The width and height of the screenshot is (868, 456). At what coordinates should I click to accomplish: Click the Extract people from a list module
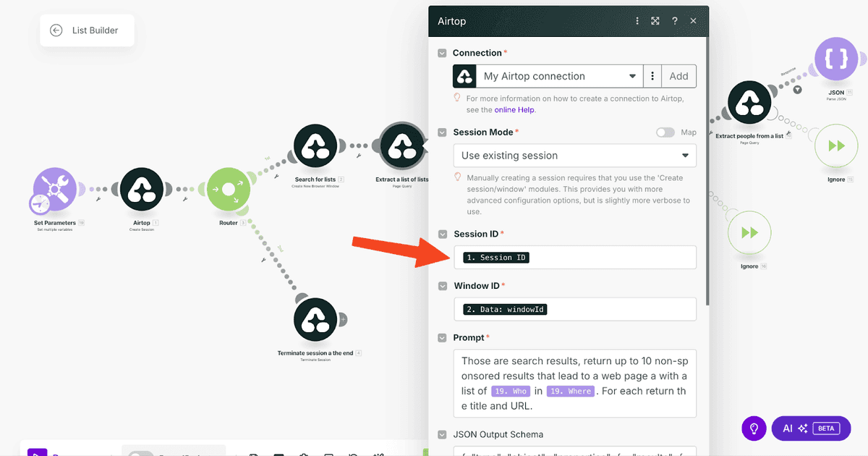(x=749, y=104)
